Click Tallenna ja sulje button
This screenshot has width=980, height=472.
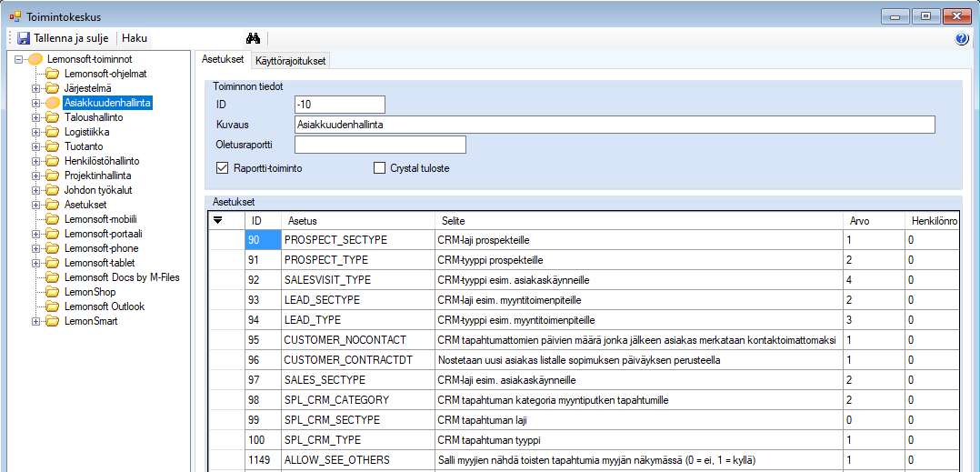[x=63, y=38]
